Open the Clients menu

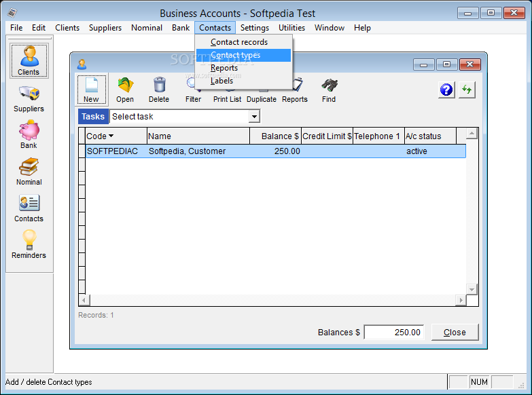[67, 28]
